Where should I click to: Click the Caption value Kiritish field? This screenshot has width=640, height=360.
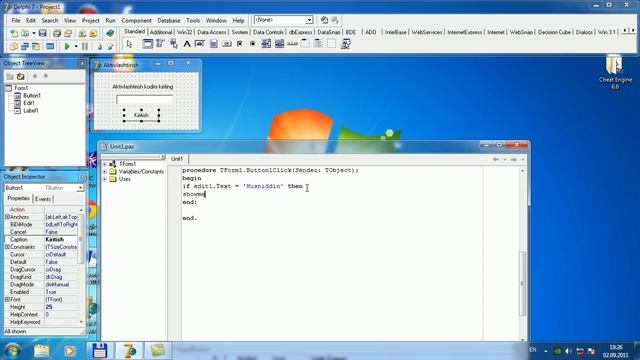61,240
